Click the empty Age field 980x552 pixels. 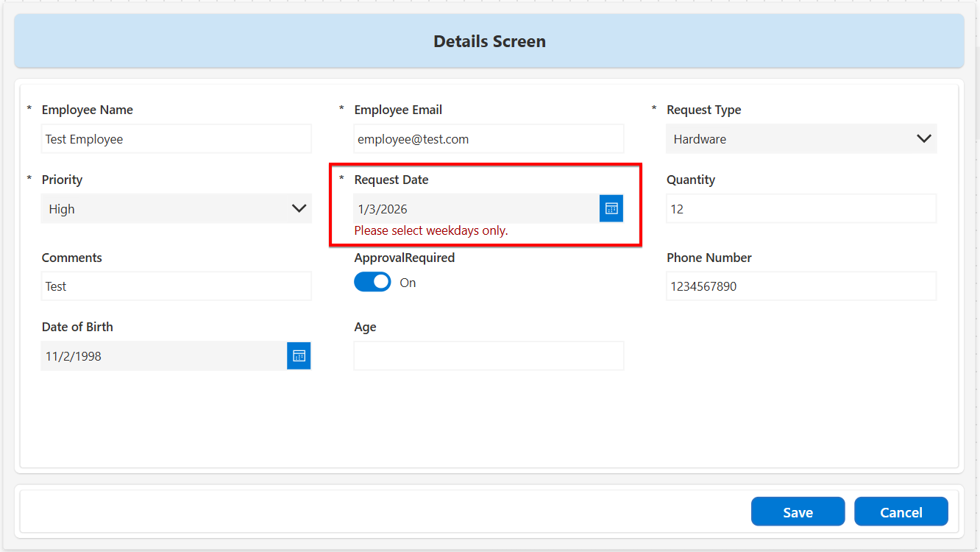pos(489,356)
